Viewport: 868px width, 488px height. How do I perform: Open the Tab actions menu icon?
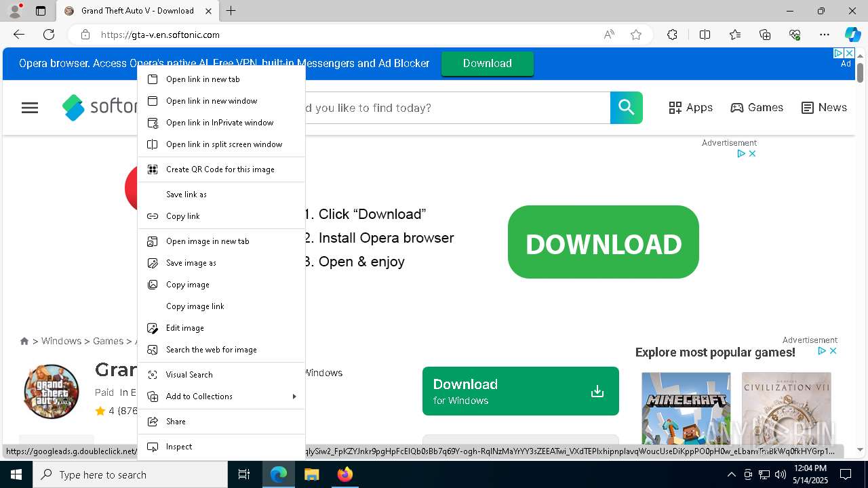click(41, 11)
